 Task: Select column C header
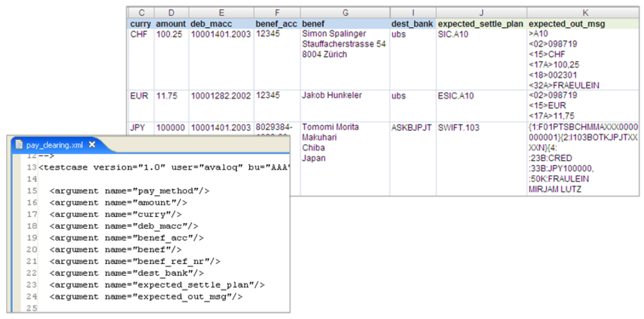point(142,13)
